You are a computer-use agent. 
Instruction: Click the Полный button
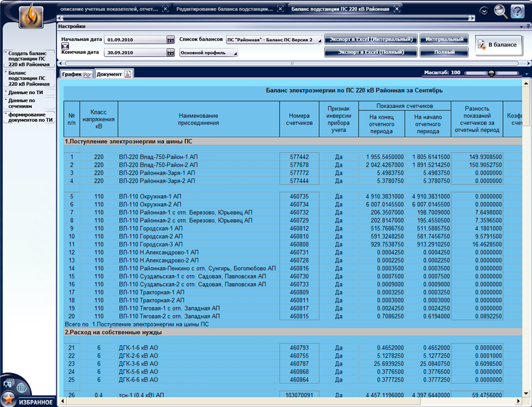[x=444, y=52]
